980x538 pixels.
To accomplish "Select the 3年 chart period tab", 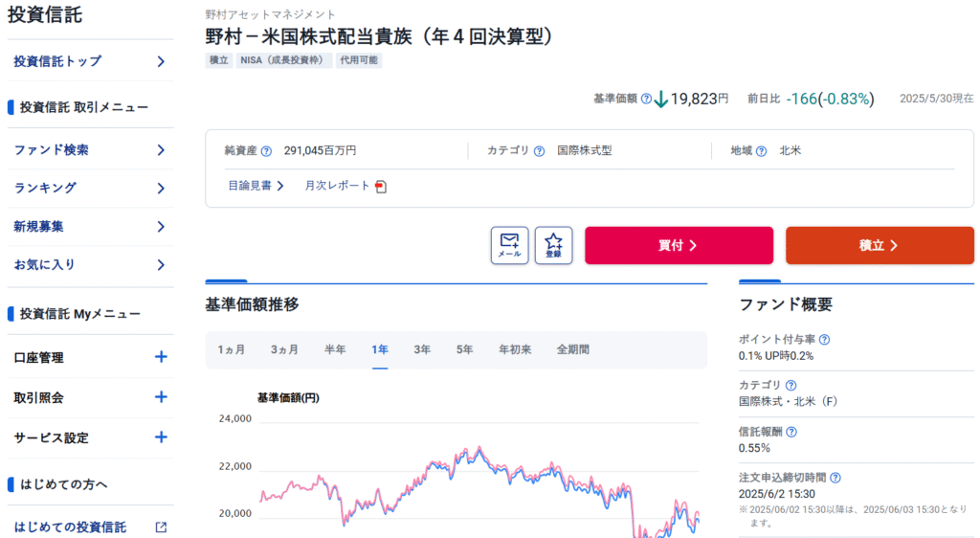I will click(x=422, y=350).
